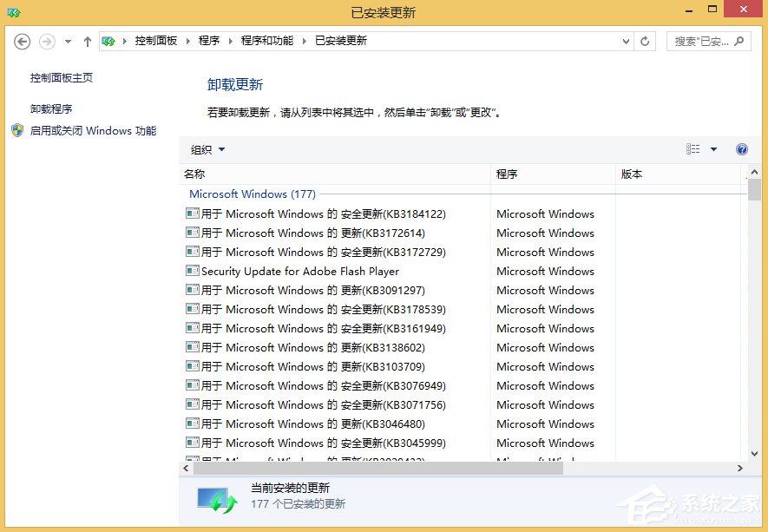
Task: Open the change view icon on toolbar
Action: 692,149
